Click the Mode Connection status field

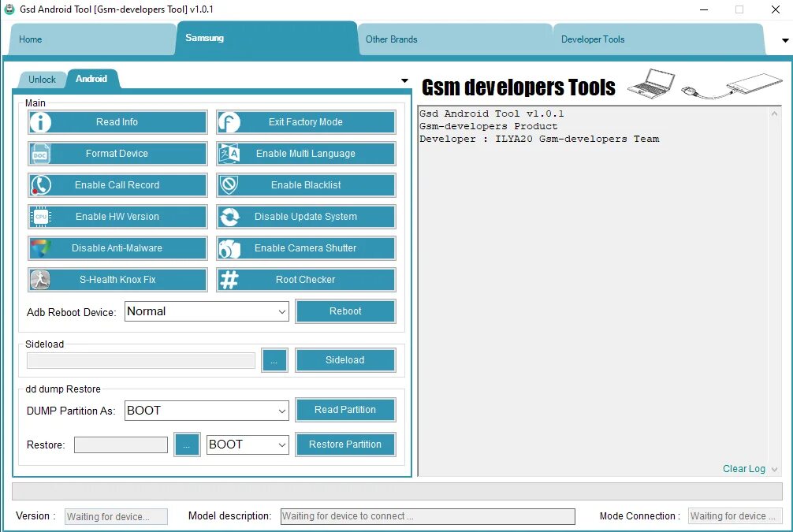tap(735, 516)
